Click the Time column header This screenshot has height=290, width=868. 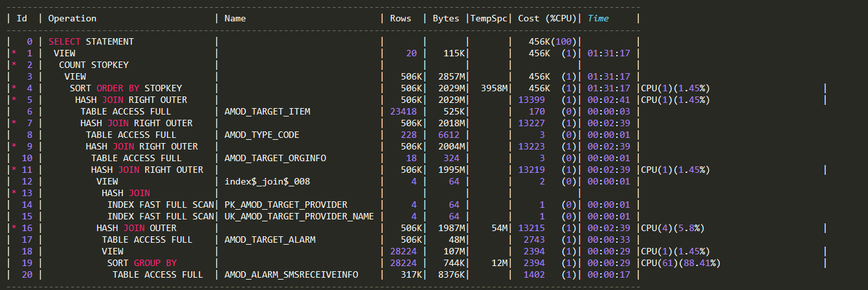tap(598, 19)
